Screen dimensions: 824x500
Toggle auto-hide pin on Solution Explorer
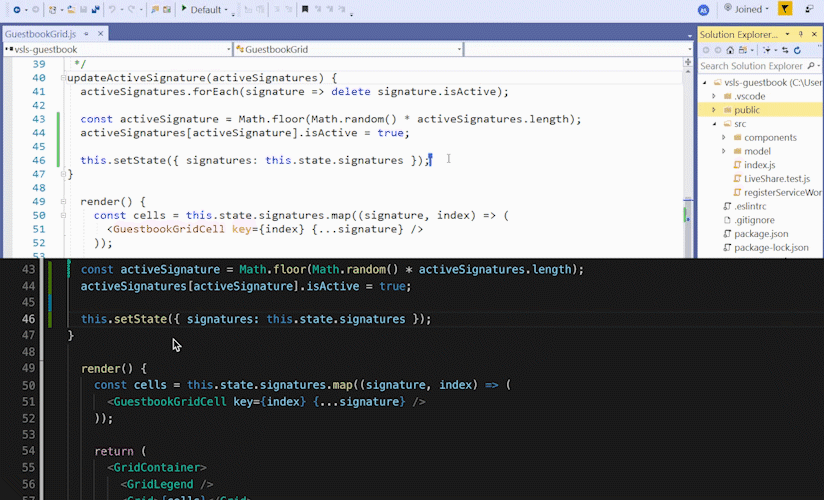(x=802, y=34)
